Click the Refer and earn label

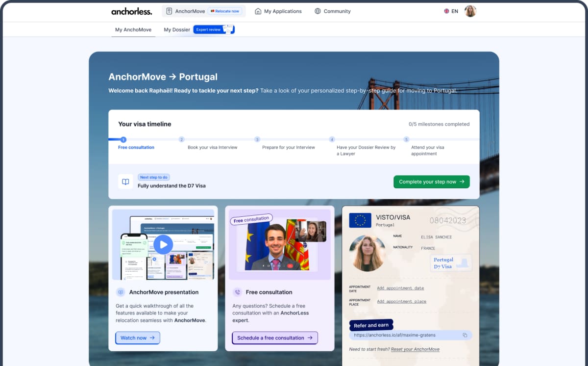click(x=371, y=325)
